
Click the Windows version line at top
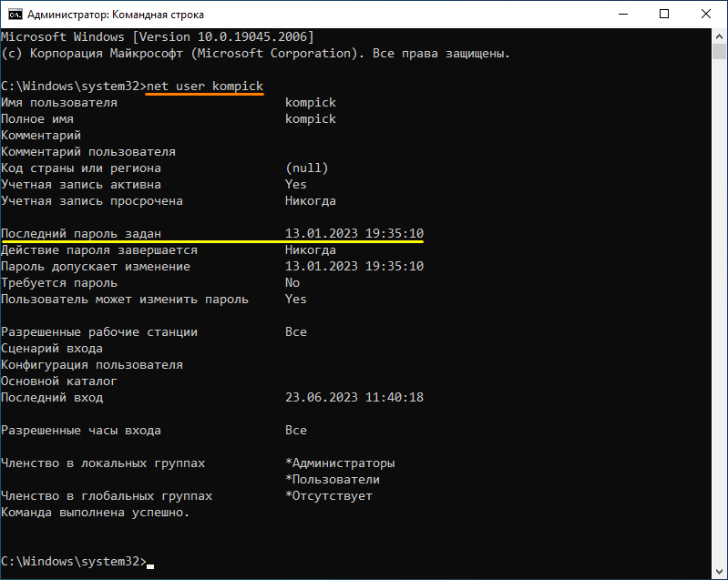click(x=158, y=37)
